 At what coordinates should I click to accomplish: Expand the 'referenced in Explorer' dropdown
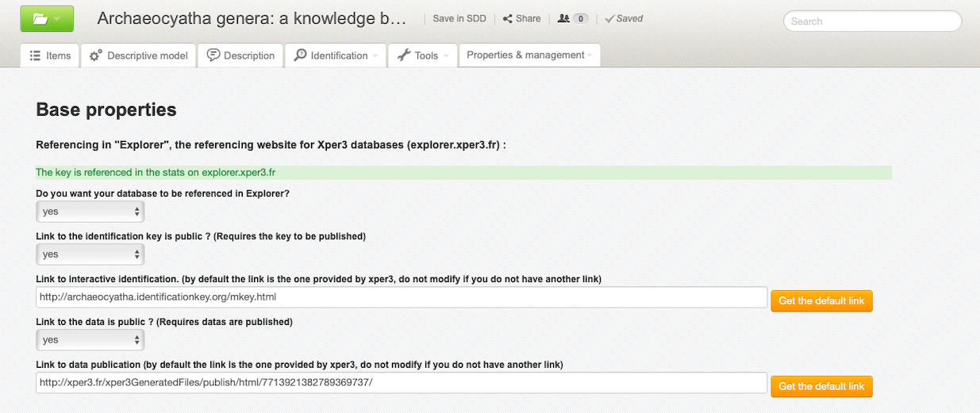pos(90,212)
